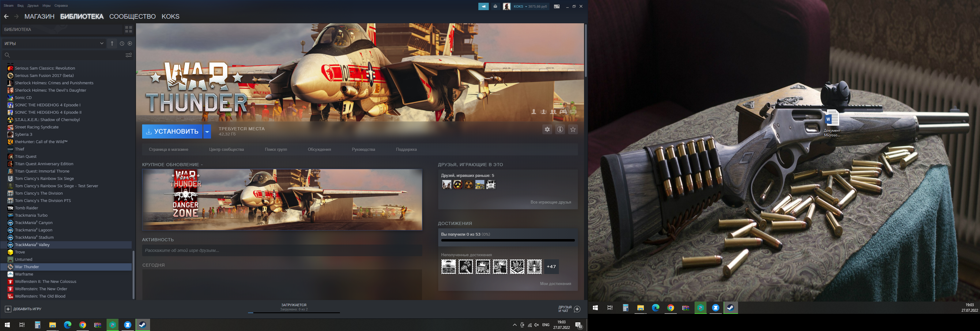Open Руководства link
Viewport: 980px width, 331px height.
click(363, 149)
